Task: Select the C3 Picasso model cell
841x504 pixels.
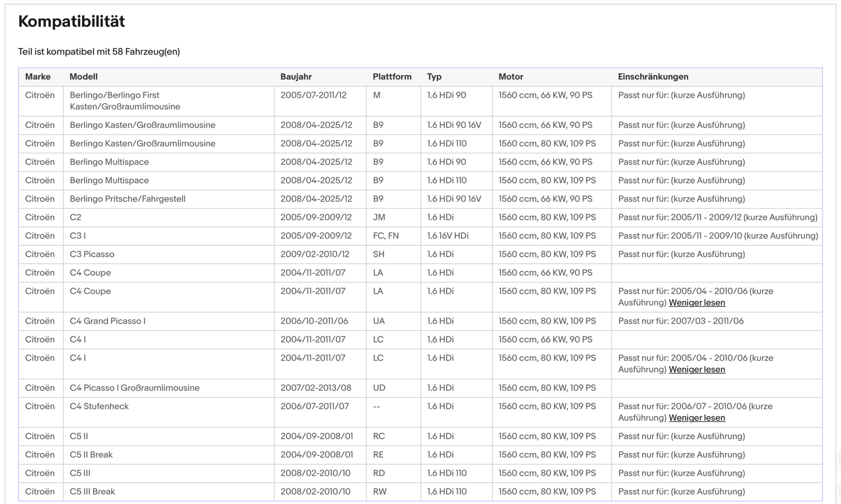Action: 92,254
